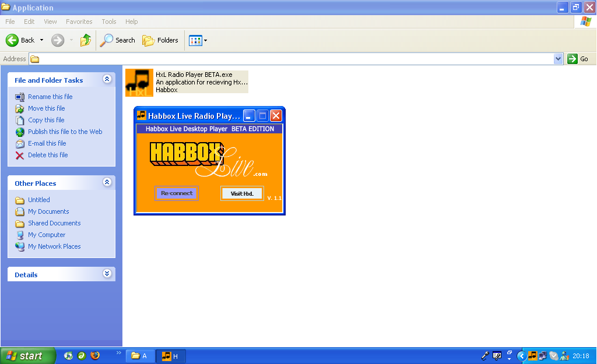The image size is (597, 364).
Task: Click Delete this file
Action: click(x=48, y=155)
